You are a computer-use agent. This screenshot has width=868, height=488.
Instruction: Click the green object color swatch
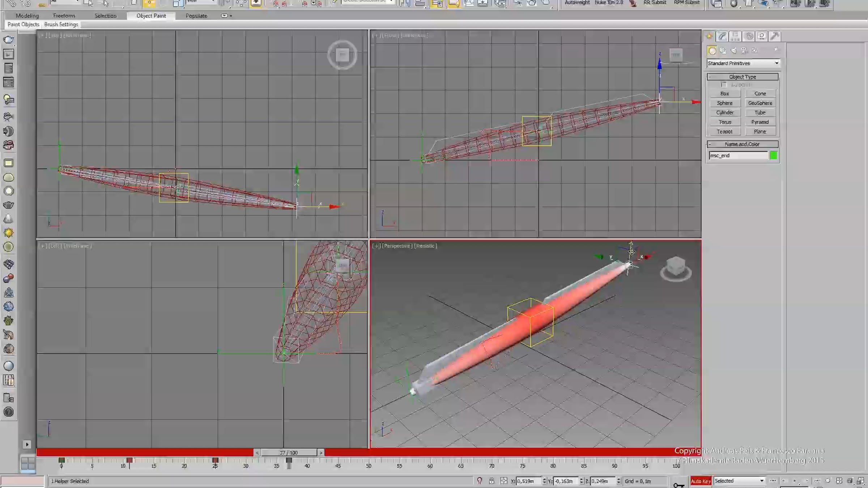[x=773, y=155]
